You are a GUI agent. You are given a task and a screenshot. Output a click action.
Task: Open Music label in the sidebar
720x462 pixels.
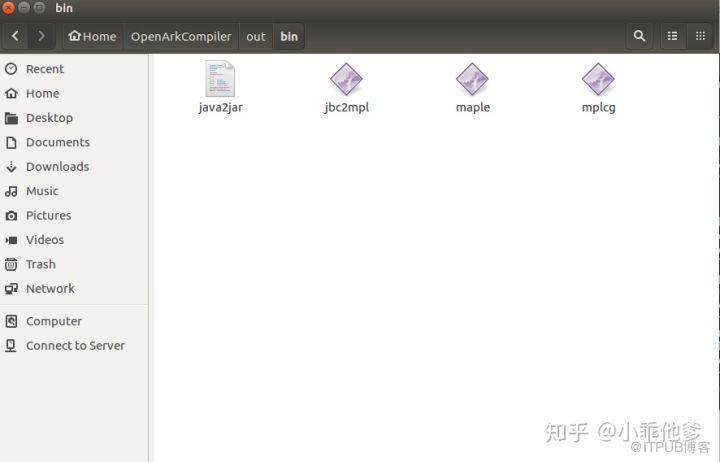coord(42,191)
